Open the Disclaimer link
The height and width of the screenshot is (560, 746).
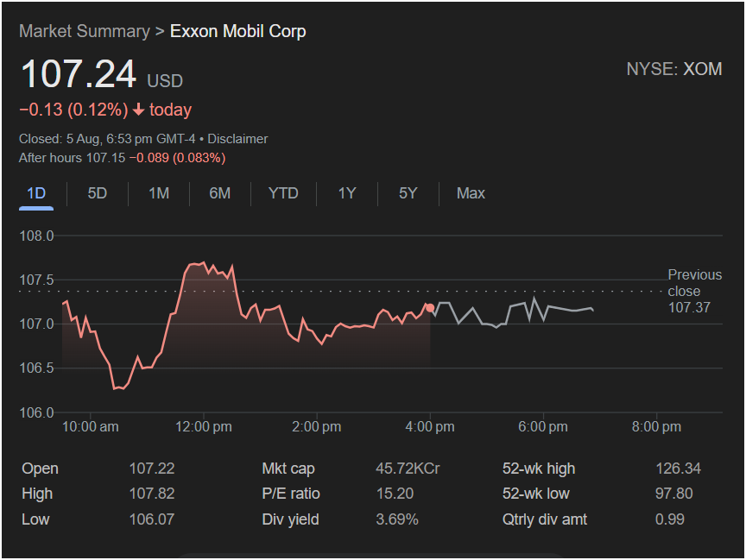237,139
